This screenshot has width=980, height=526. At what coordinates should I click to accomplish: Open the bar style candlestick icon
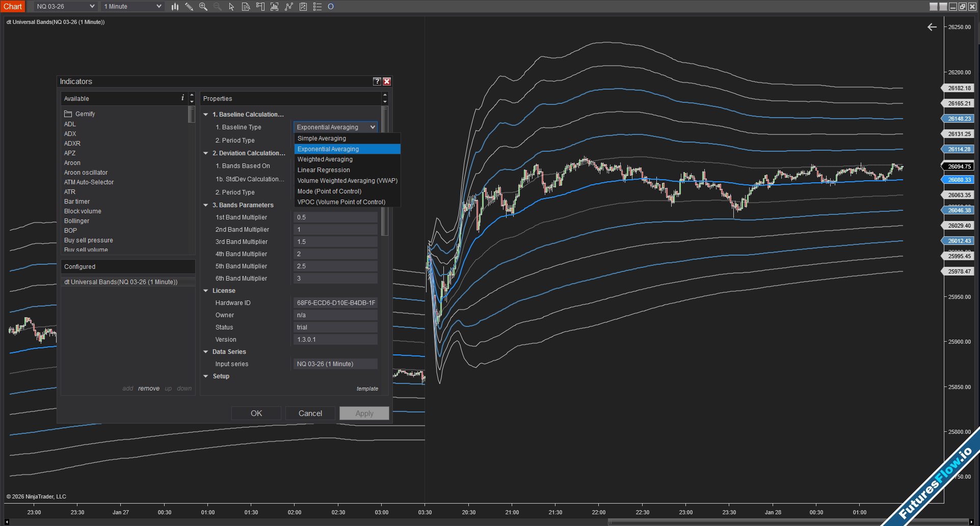tap(175, 7)
